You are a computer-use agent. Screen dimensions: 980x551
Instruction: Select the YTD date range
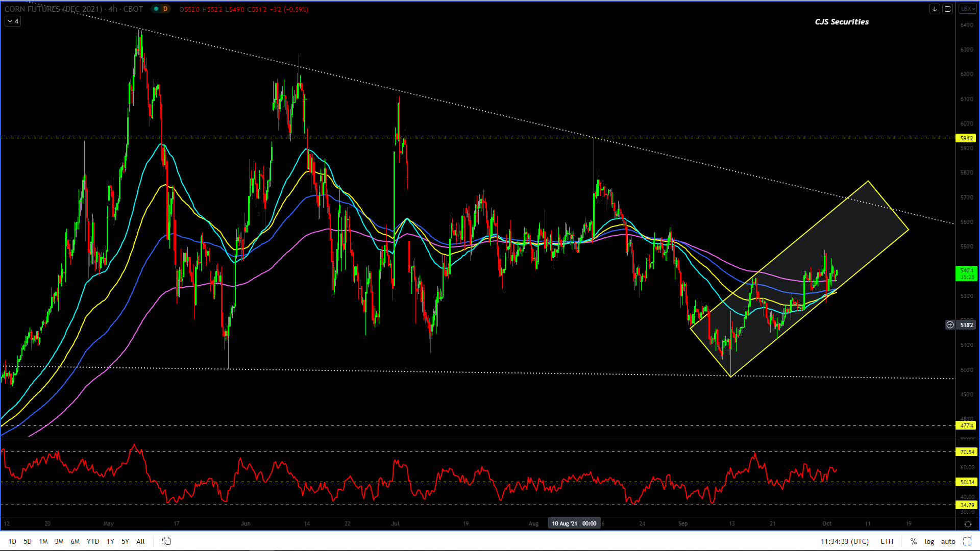click(93, 541)
